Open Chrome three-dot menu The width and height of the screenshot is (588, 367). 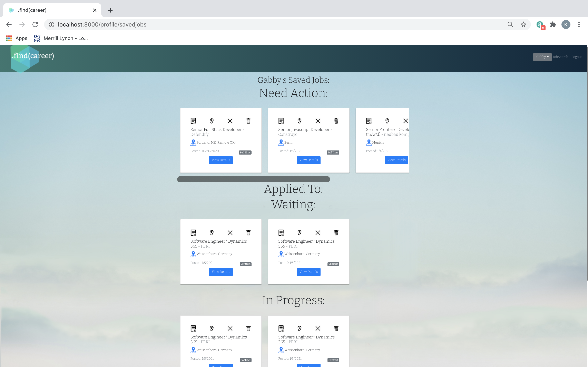pyautogui.click(x=579, y=24)
